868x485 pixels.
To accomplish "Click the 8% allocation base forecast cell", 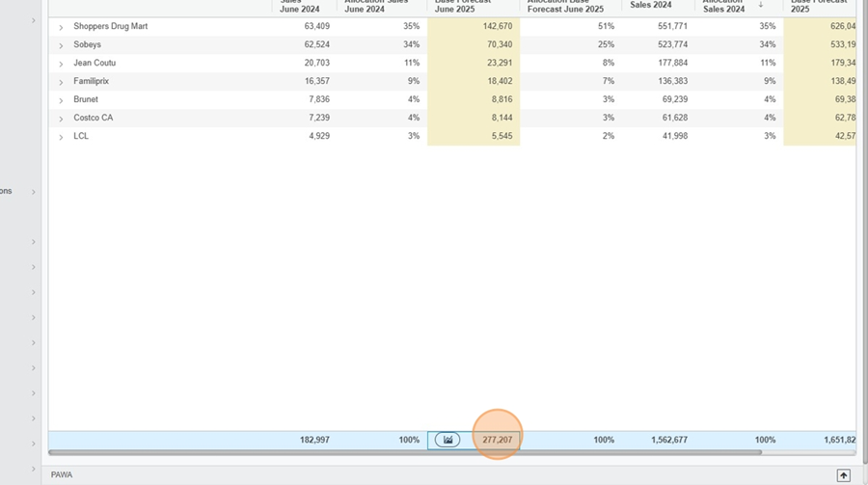I will pos(609,63).
